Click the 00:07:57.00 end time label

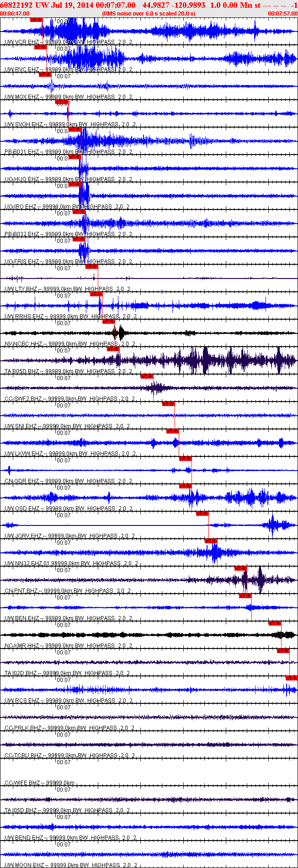pos(282,14)
